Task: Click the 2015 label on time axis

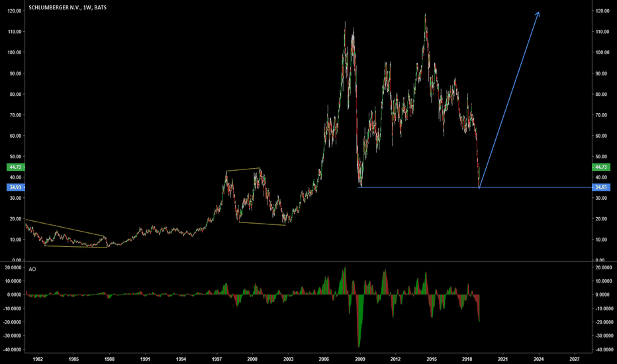Action: coord(432,359)
